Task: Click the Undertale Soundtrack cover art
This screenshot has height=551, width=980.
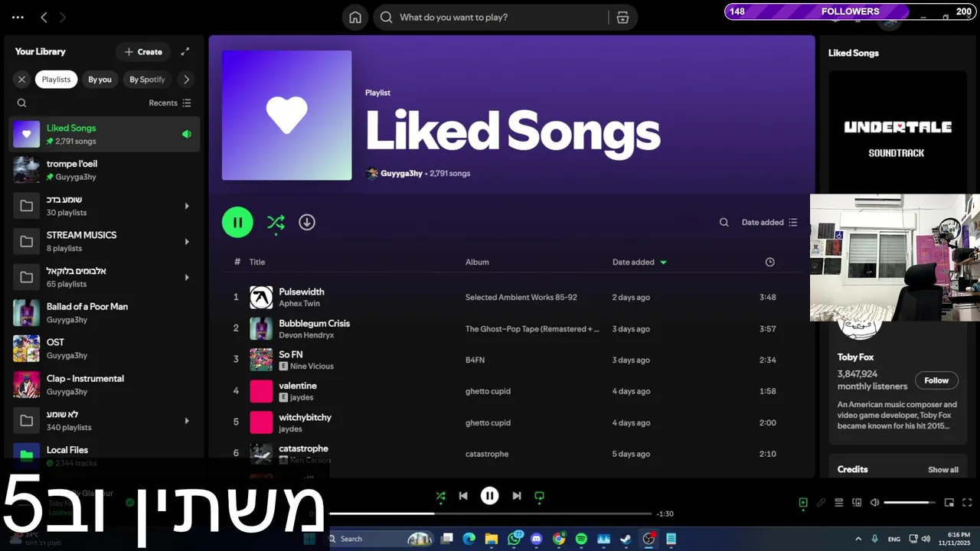Action: (897, 133)
